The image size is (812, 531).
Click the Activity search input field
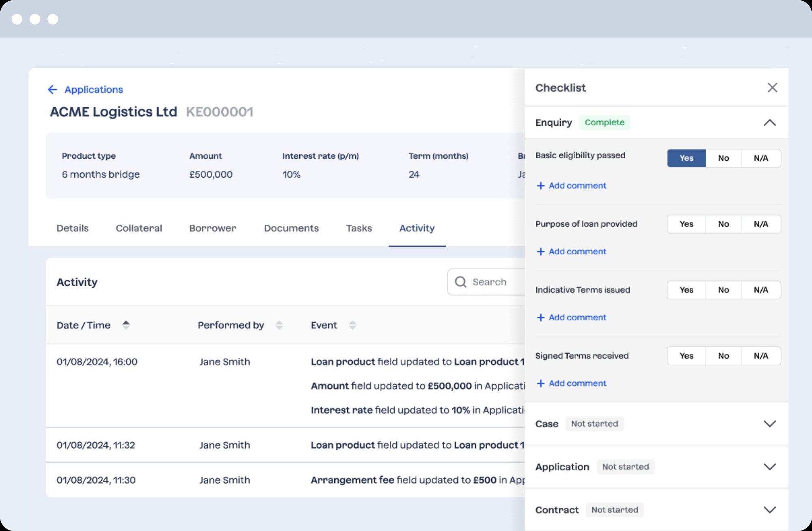pos(486,282)
